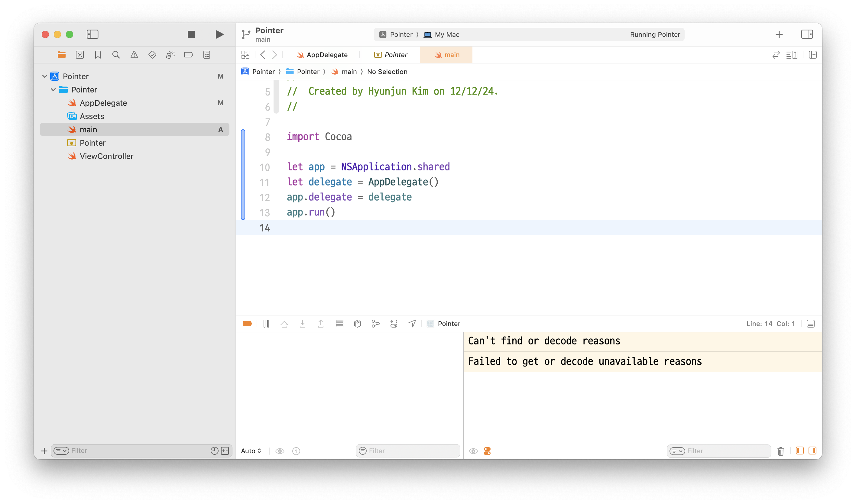Viewport: 856px width, 504px height.
Task: Open the Breakpoint navigator
Action: [188, 55]
